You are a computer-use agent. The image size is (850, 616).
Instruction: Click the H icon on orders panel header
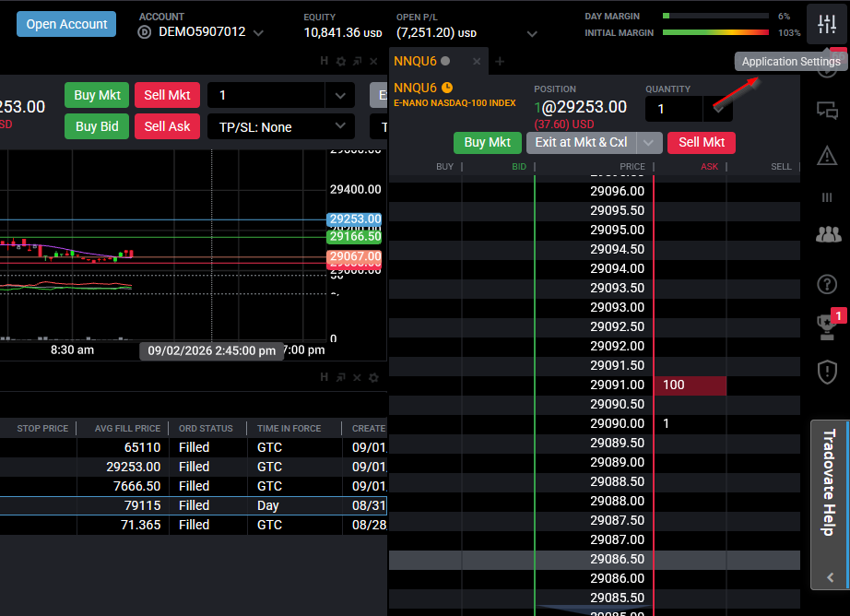pos(325,377)
